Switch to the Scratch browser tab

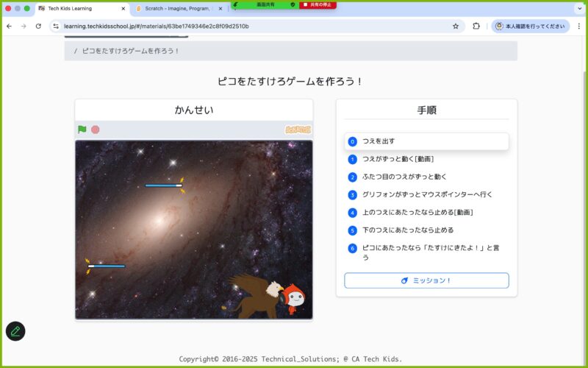(x=176, y=9)
